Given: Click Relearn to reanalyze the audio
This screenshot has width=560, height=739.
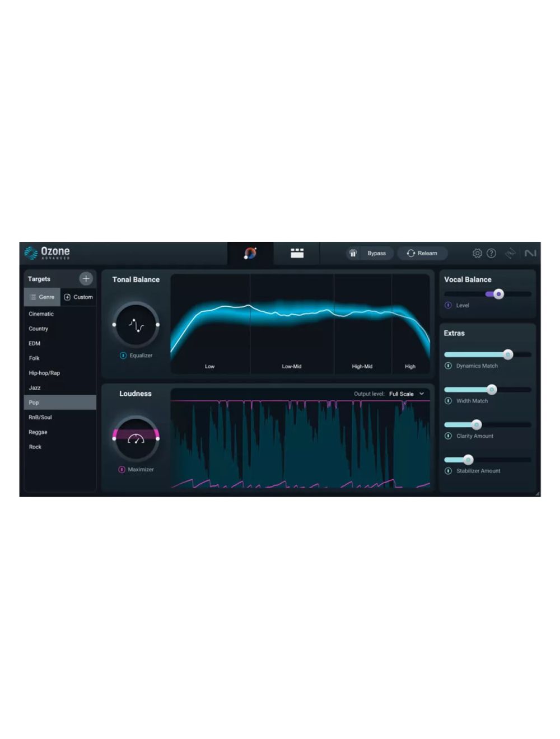Looking at the screenshot, I should point(422,253).
